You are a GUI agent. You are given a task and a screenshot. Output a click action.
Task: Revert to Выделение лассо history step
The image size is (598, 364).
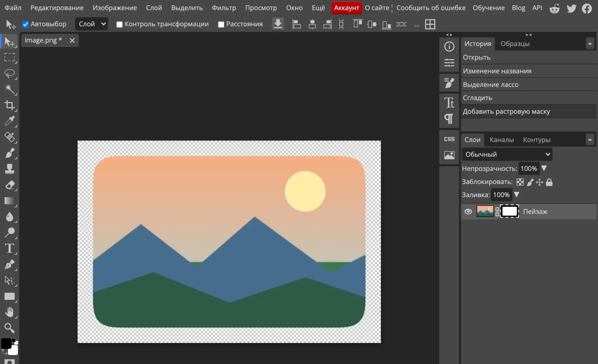529,84
